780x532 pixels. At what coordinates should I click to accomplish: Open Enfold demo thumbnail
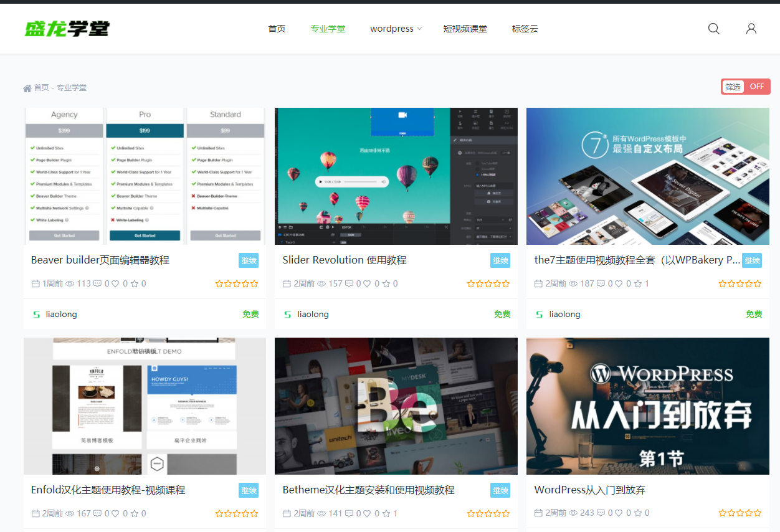click(145, 406)
